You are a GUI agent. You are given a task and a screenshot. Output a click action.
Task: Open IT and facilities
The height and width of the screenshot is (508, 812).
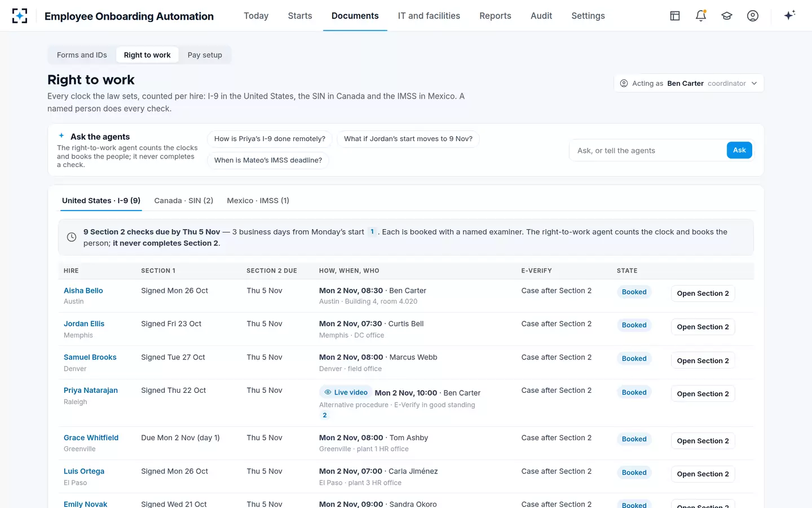pyautogui.click(x=429, y=16)
